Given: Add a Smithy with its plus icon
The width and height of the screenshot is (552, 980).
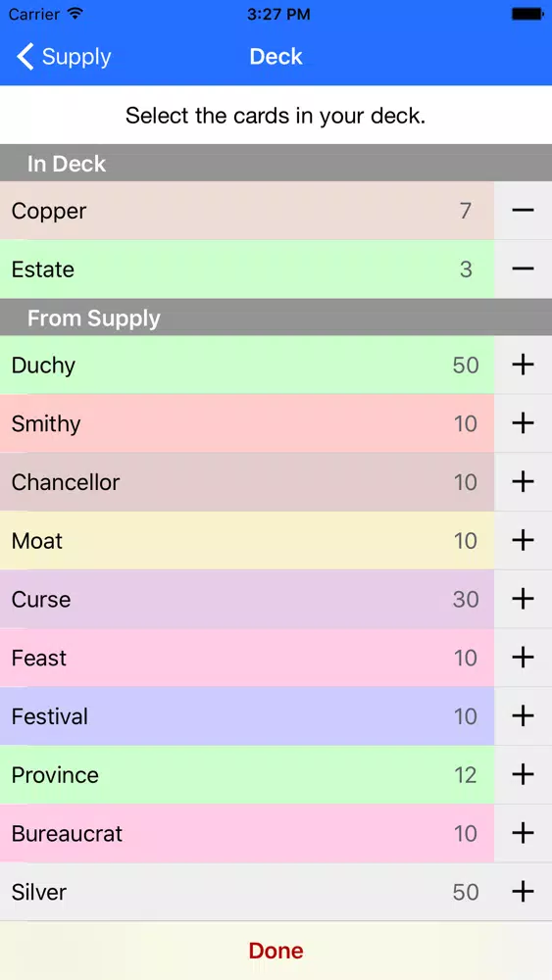Looking at the screenshot, I should point(523,423).
